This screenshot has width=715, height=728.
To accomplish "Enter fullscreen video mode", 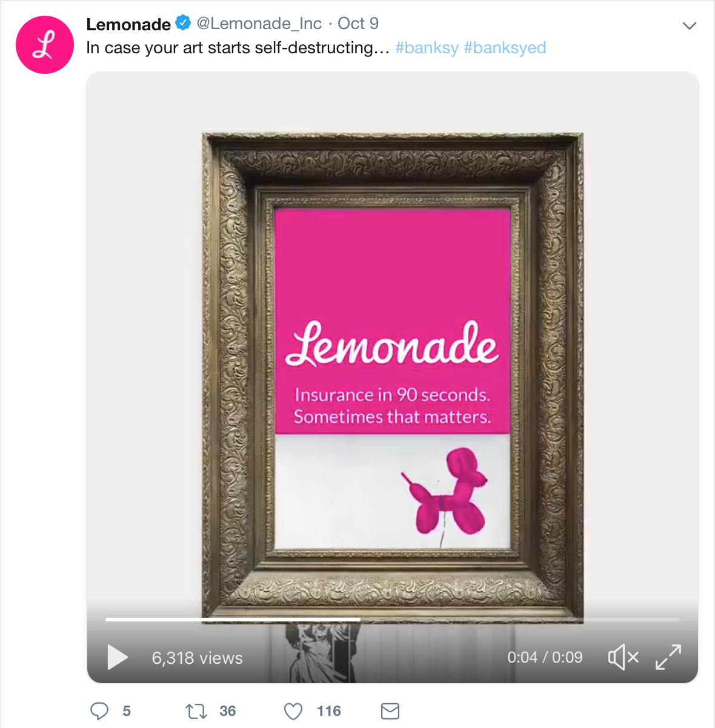I will coord(668,657).
